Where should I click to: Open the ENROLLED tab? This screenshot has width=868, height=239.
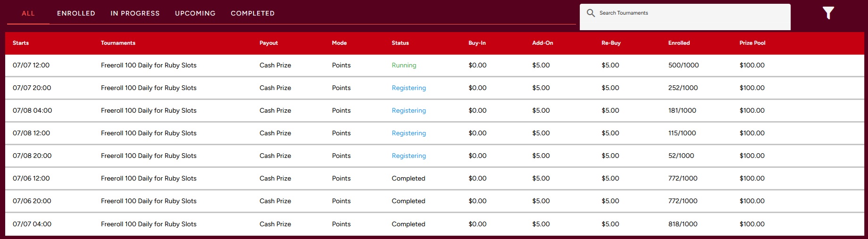click(76, 13)
